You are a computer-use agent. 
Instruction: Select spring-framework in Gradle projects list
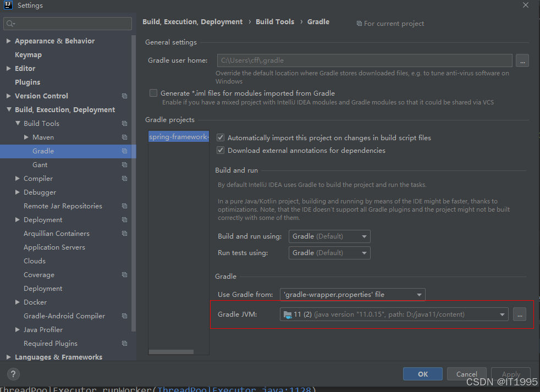click(179, 137)
